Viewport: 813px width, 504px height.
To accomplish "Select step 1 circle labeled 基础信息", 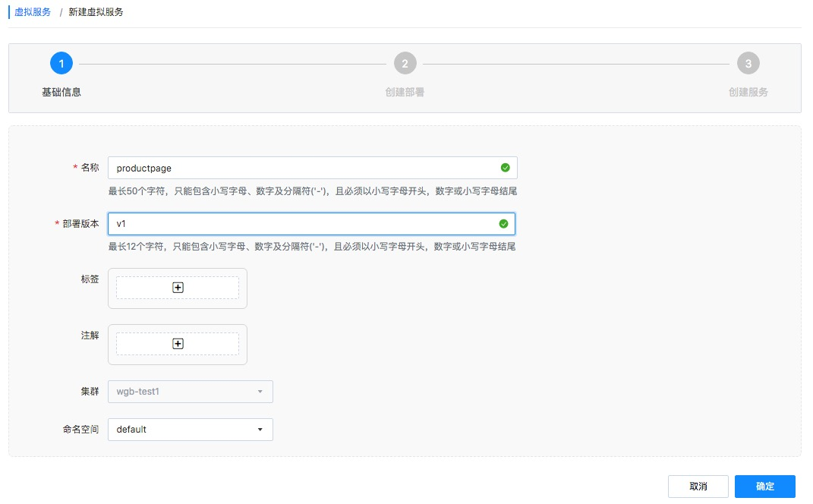I will (x=61, y=63).
